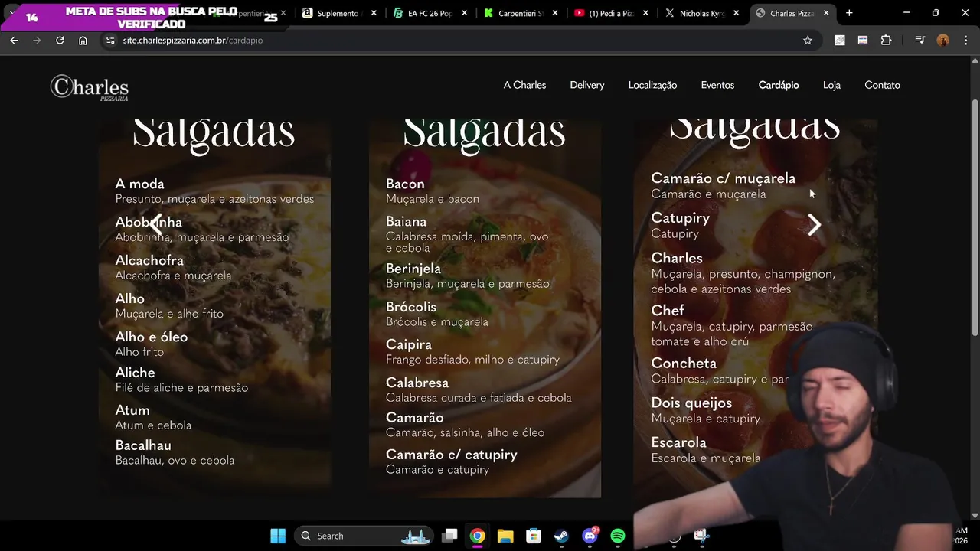The image size is (980, 551).
Task: Reload the page
Action: pyautogui.click(x=60, y=40)
